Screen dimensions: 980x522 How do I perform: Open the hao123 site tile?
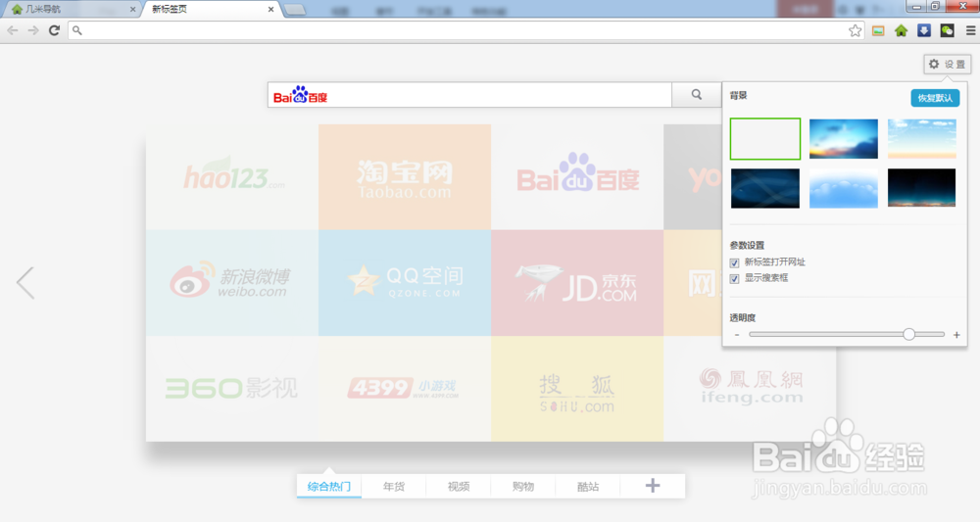point(232,176)
